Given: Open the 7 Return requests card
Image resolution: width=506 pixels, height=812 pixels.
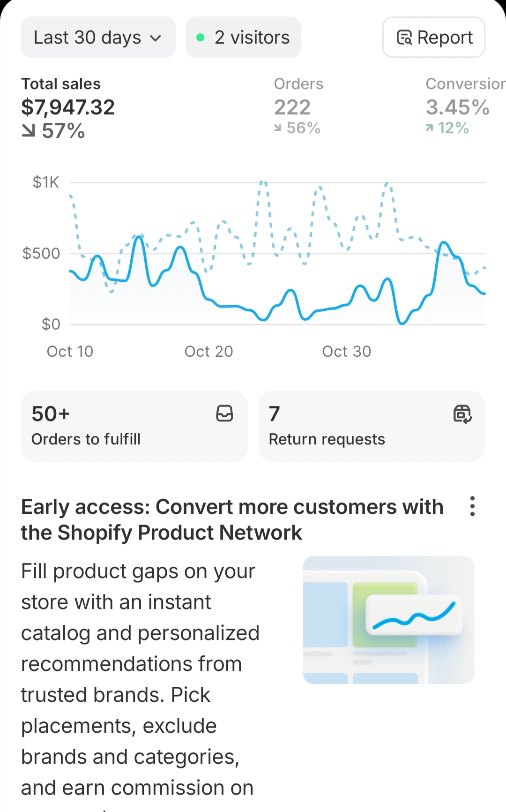Looking at the screenshot, I should pos(371,426).
